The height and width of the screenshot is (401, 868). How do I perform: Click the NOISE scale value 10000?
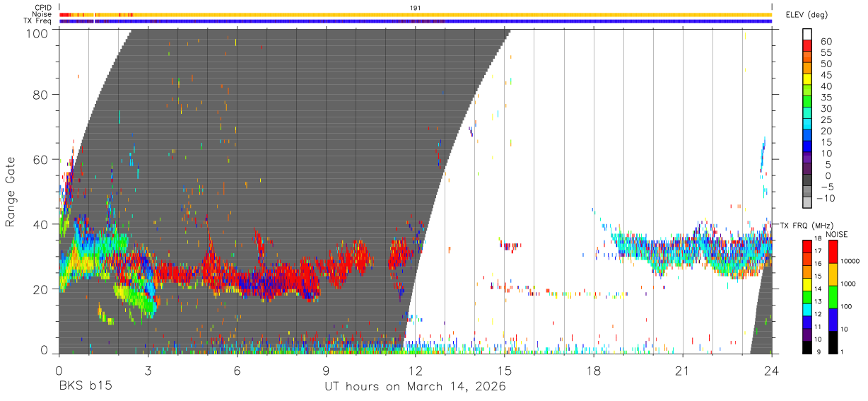point(851,260)
